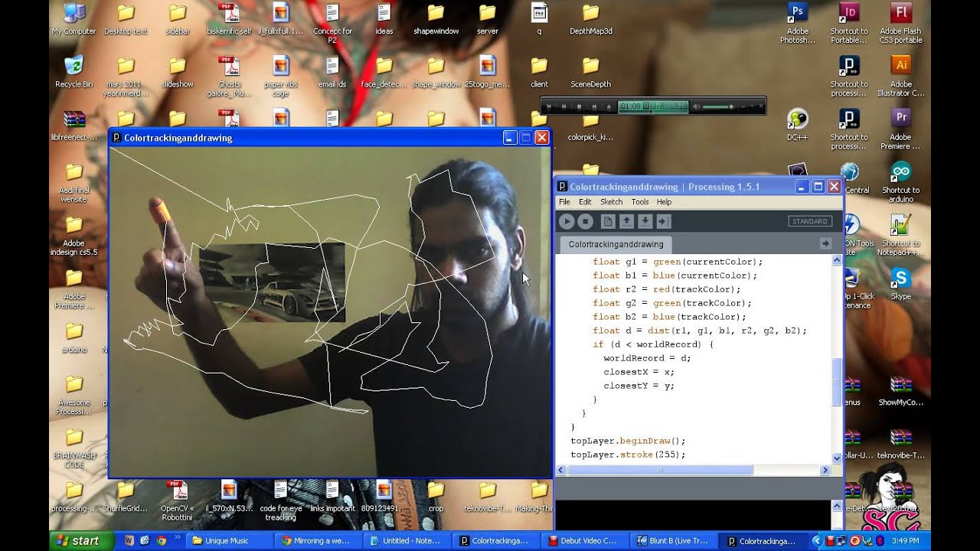Launch Chrome from the quick launch bar
Viewport: 980px width, 551px height.
[x=161, y=540]
